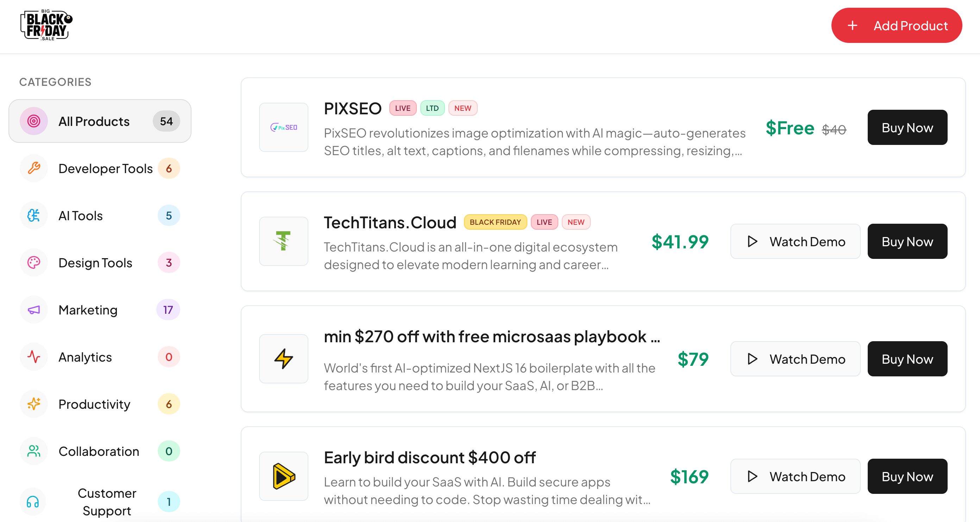Click the Collaboration people icon
Image resolution: width=980 pixels, height=522 pixels.
coord(34,451)
